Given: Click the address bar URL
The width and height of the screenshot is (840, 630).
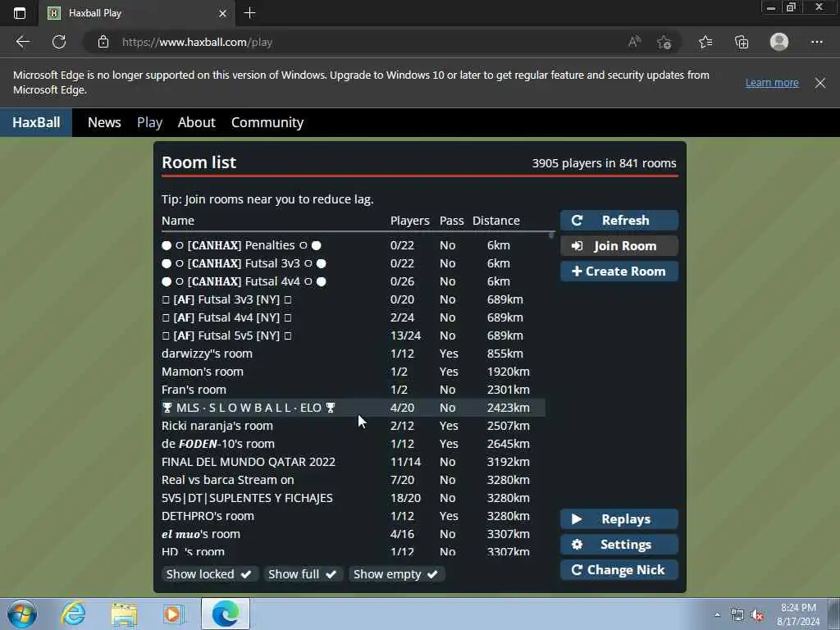Looking at the screenshot, I should pos(197,42).
